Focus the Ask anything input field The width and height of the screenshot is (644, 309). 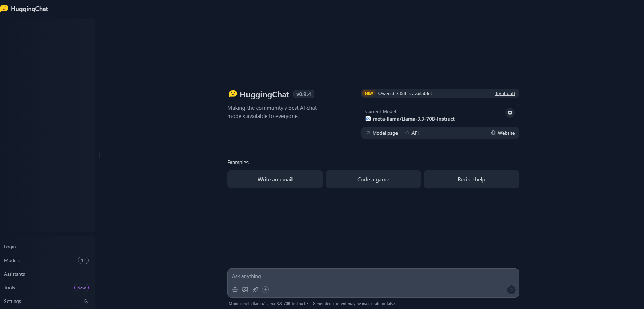coord(373,276)
